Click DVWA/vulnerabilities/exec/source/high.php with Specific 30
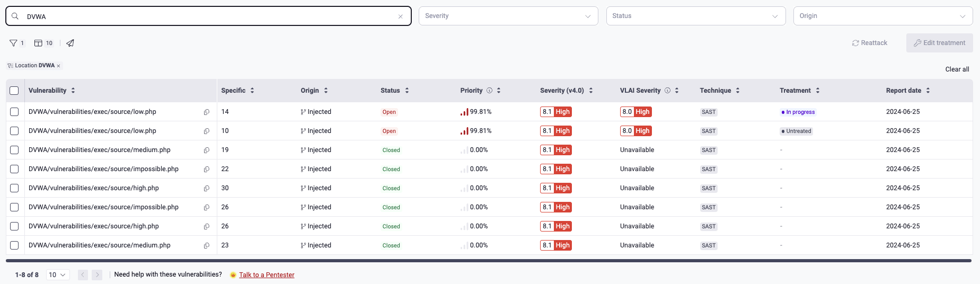The image size is (980, 284). coord(94,188)
